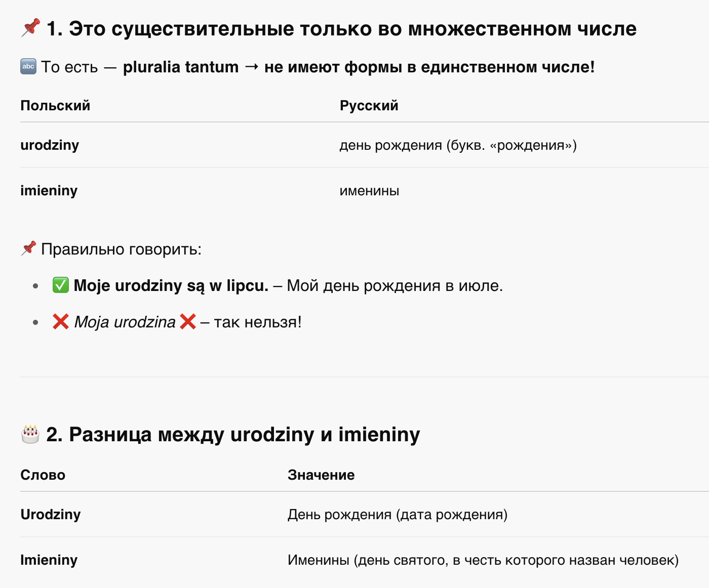The image size is (709, 588).
Task: Click the red cross after 'Moja urodzina'
Action: [x=188, y=321]
